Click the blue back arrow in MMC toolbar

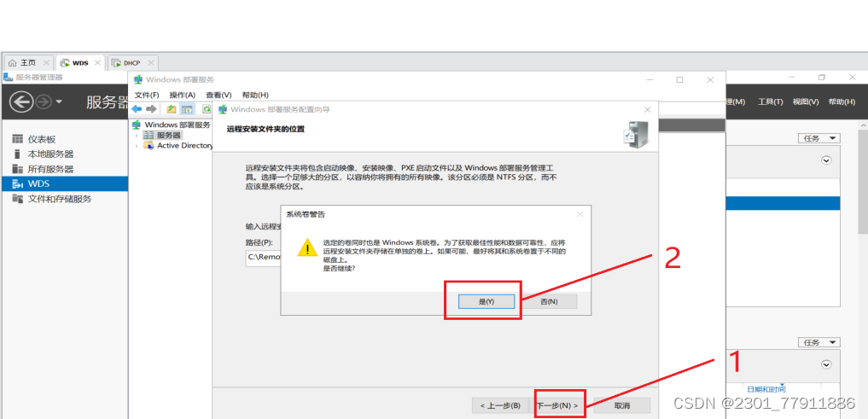[137, 109]
